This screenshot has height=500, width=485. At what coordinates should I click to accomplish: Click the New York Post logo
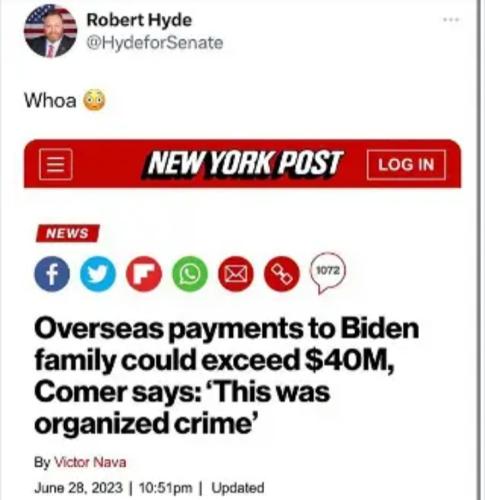pos(242,164)
